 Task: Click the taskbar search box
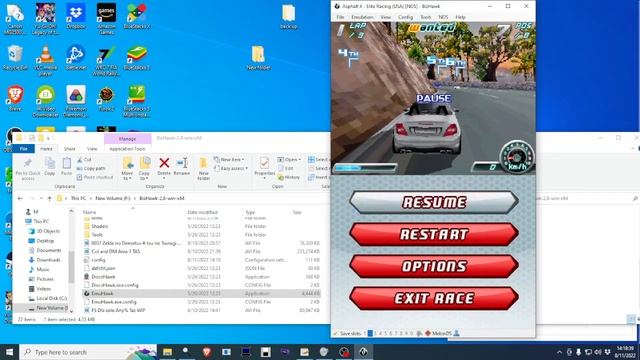(88, 352)
